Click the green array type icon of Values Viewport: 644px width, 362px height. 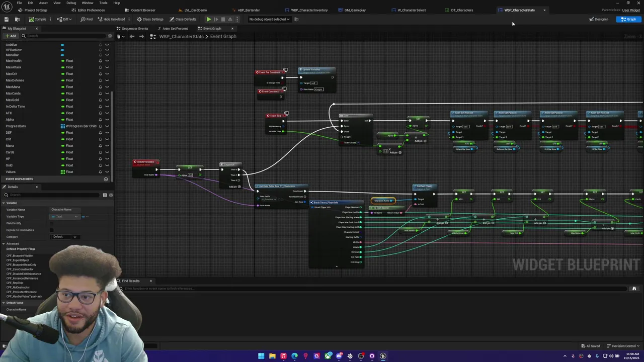pos(63,172)
